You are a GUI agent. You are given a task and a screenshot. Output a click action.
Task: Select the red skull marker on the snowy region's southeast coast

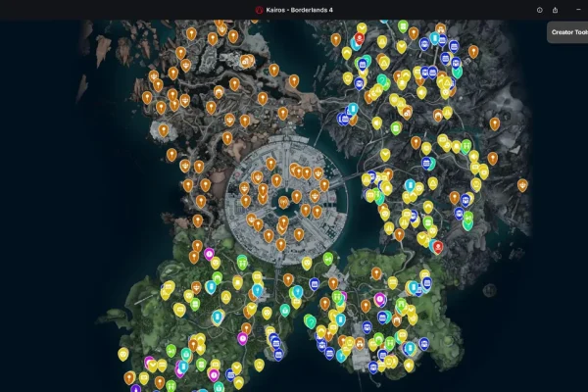(x=438, y=247)
